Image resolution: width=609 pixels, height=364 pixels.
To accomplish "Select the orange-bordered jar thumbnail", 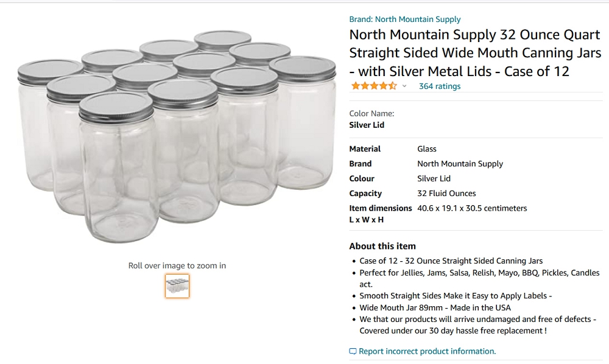I will 177,286.
